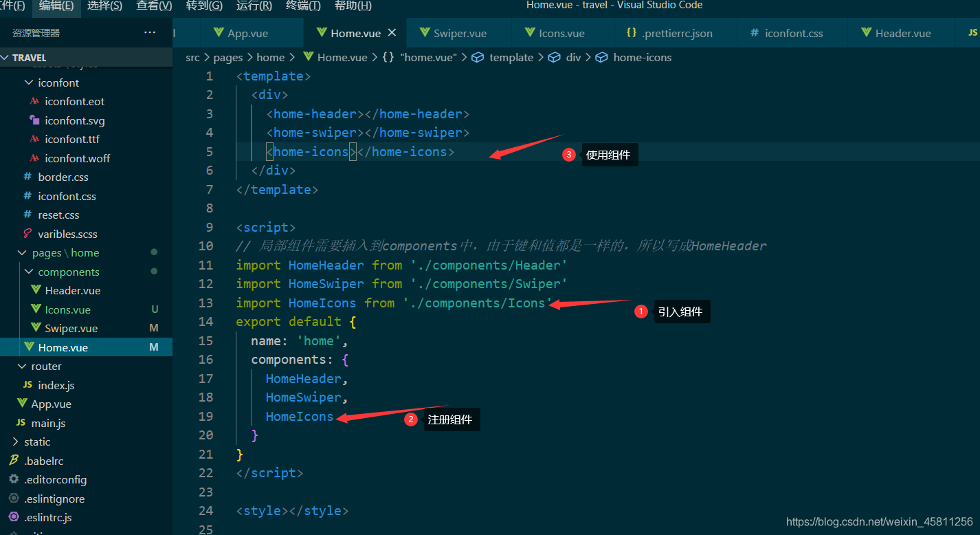This screenshot has height=535, width=980.
Task: Open explorer more actions ellipsis
Action: (150, 33)
